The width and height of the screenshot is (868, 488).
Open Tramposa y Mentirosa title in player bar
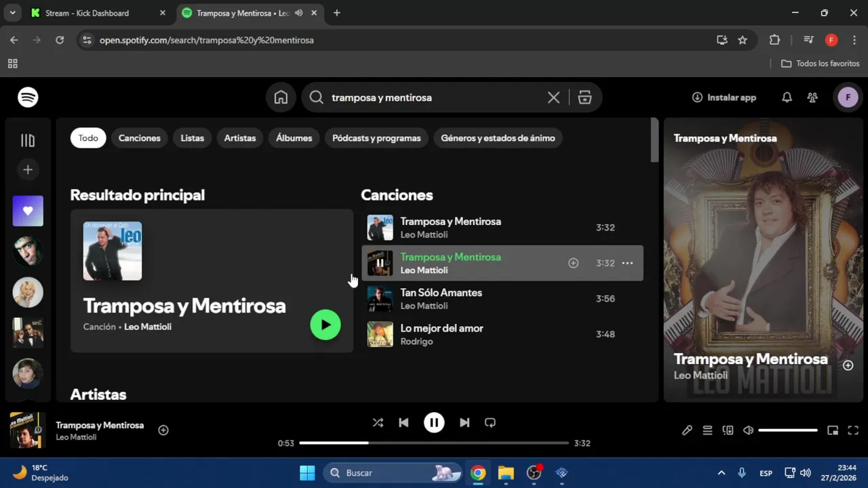point(100,425)
